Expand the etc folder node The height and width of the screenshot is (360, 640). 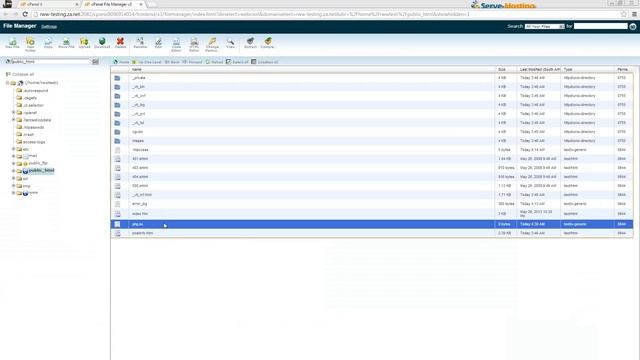(13, 149)
